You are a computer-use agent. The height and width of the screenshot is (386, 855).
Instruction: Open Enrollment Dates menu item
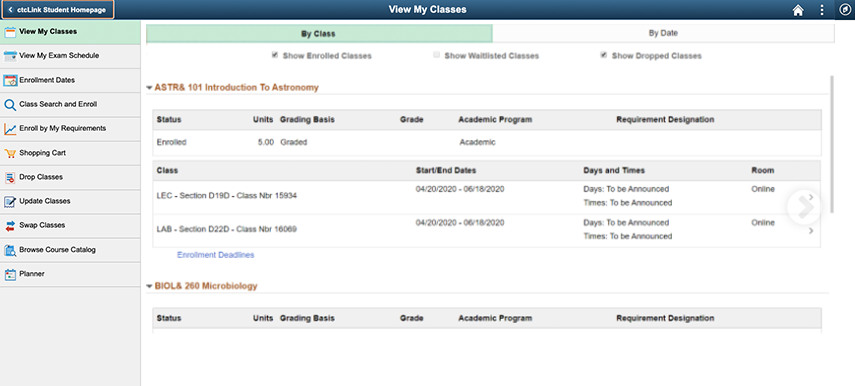click(x=70, y=80)
